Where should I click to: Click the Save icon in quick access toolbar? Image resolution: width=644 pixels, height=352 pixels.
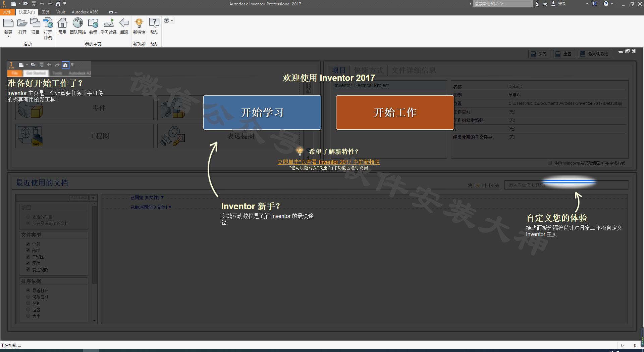coord(34,4)
